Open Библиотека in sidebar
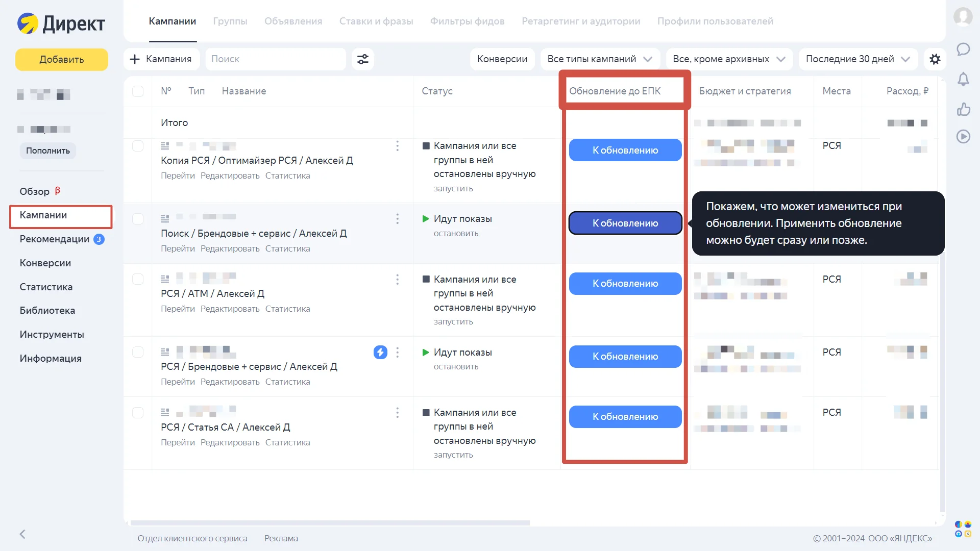The height and width of the screenshot is (551, 980). (47, 311)
